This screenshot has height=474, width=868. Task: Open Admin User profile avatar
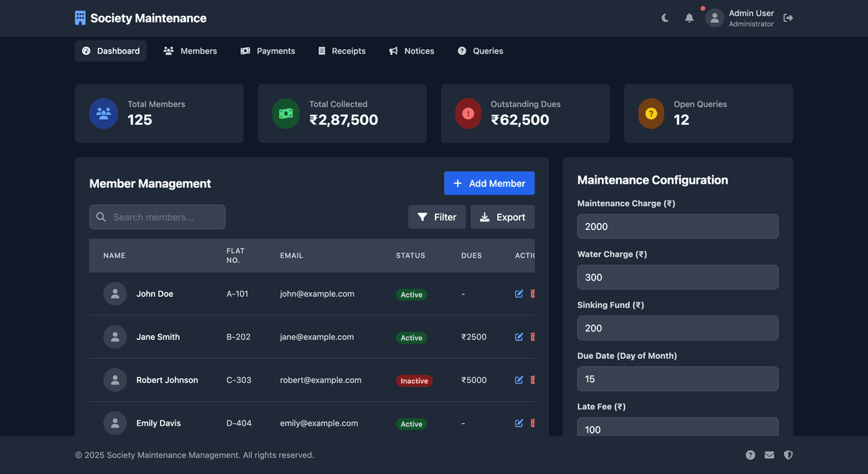(x=715, y=18)
